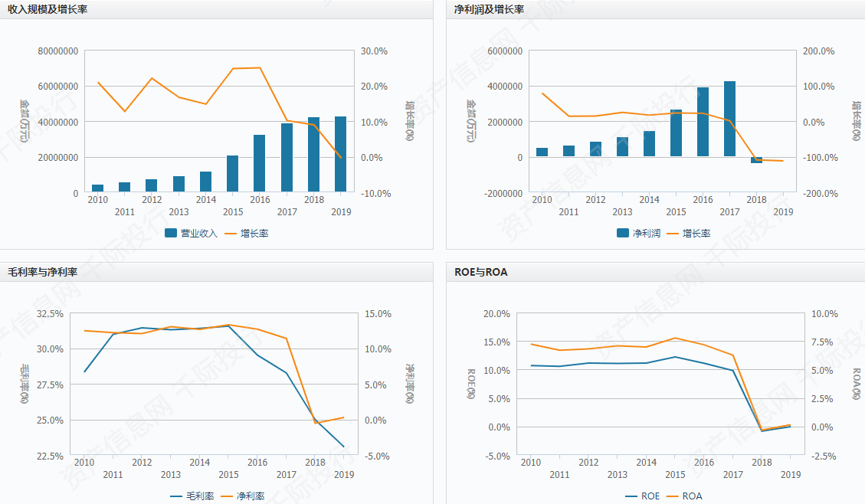
Task: Toggle the 营业收入 legend entry
Action: (191, 234)
